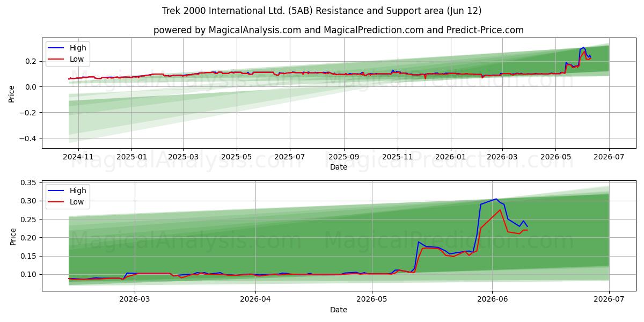This screenshot has height=322, width=644.
Task: Click the '−0.2' price tick label
Action: (29, 113)
